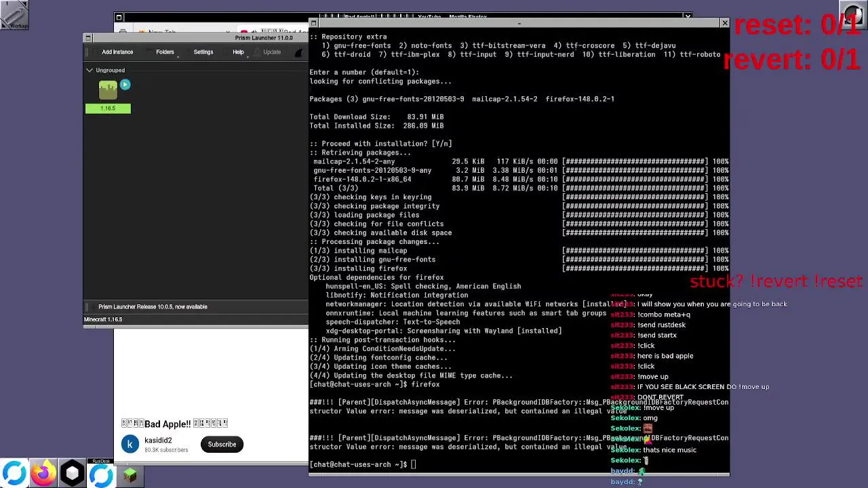Click 'Prism Launcher Release 10.0.5, now available' notice
Image resolution: width=868 pixels, height=488 pixels.
pos(153,306)
